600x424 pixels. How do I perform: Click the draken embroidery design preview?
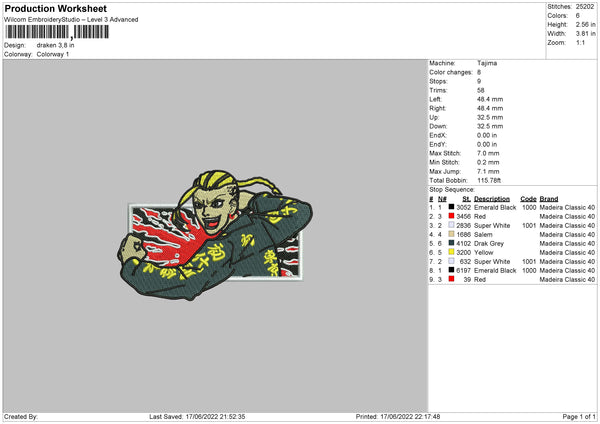point(215,235)
